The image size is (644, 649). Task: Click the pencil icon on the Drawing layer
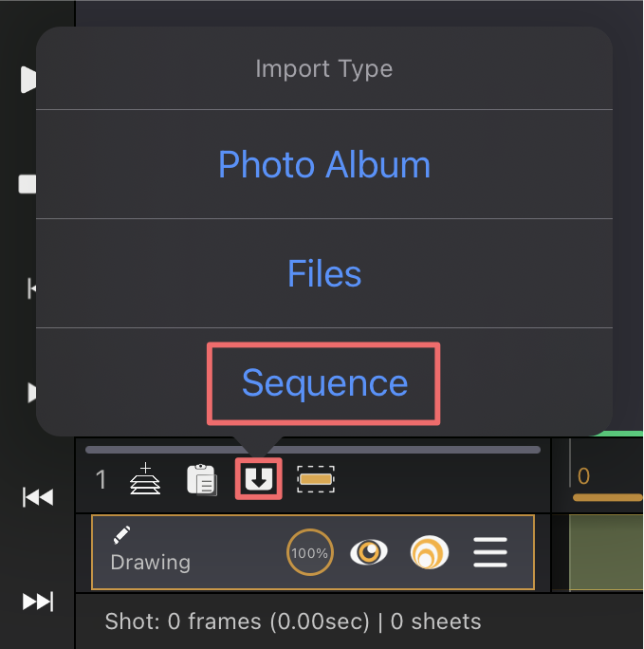(x=121, y=534)
